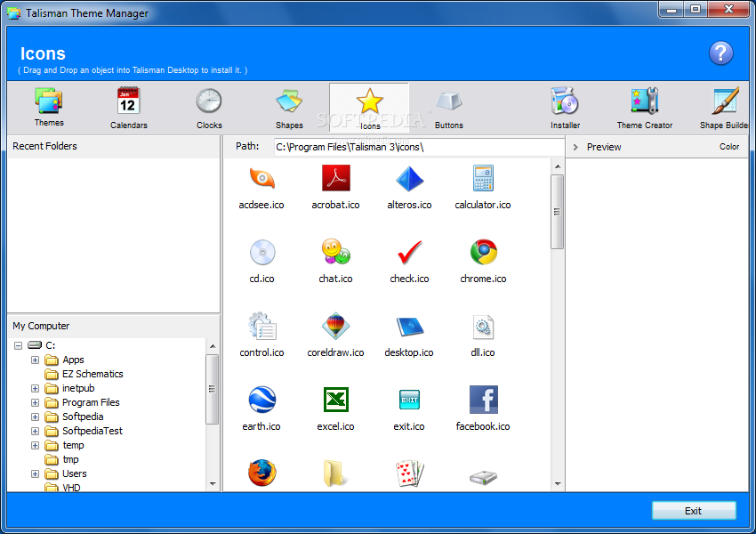Image resolution: width=756 pixels, height=534 pixels.
Task: Open the Calendars section
Action: 129,109
